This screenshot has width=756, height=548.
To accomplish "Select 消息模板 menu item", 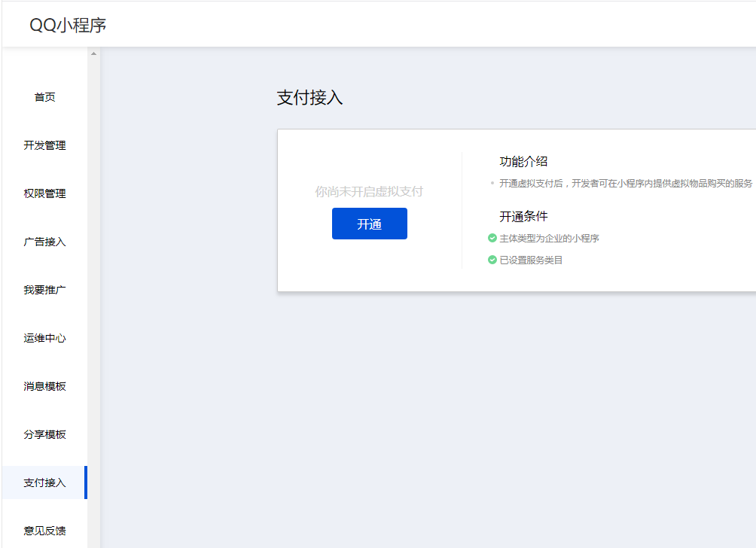I will click(44, 386).
